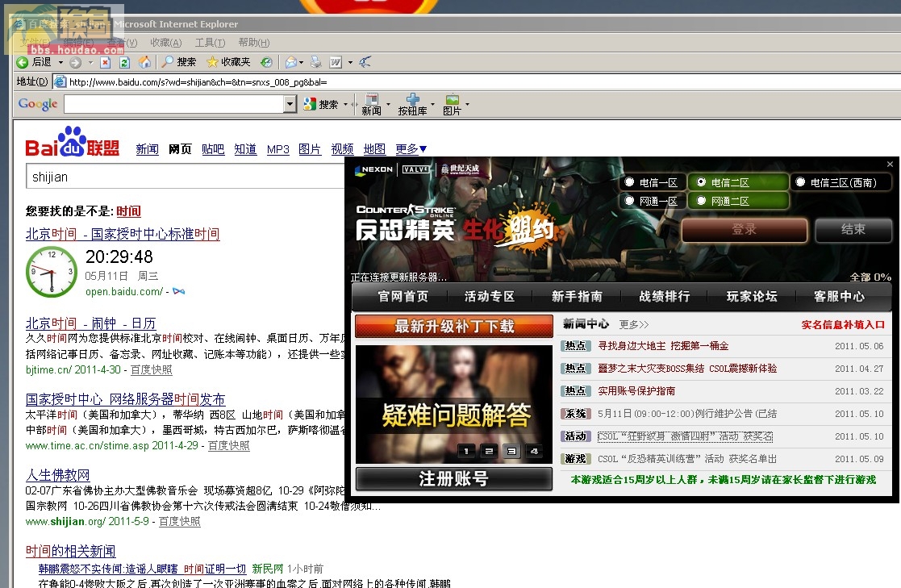Open the 帮助(H) menu
This screenshot has height=588, width=901.
254,43
